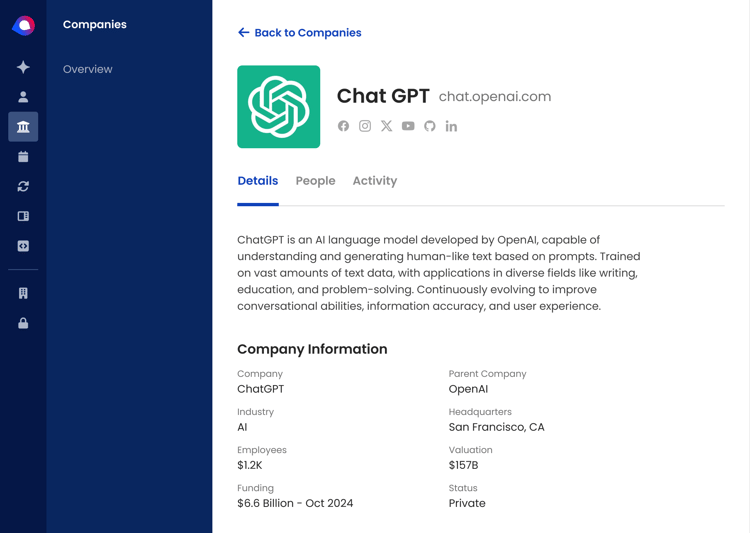Select the bank building Companies icon
Image resolution: width=750 pixels, height=533 pixels.
(23, 127)
